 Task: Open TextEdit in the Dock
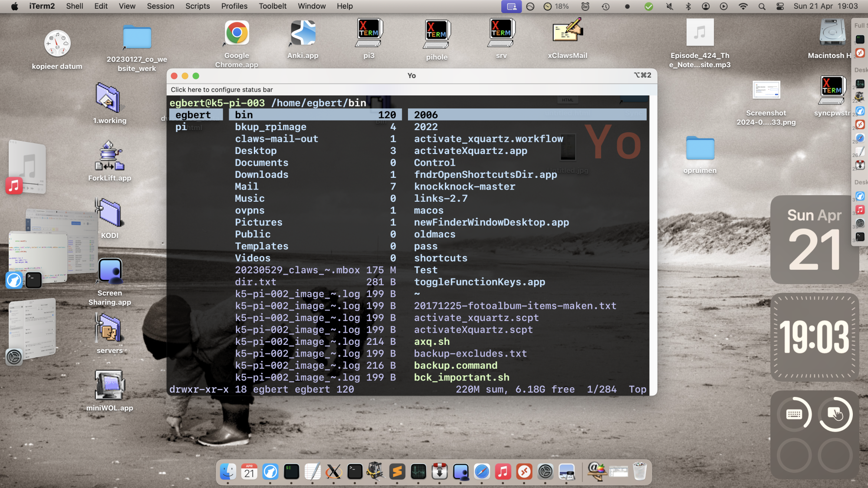pos(312,472)
